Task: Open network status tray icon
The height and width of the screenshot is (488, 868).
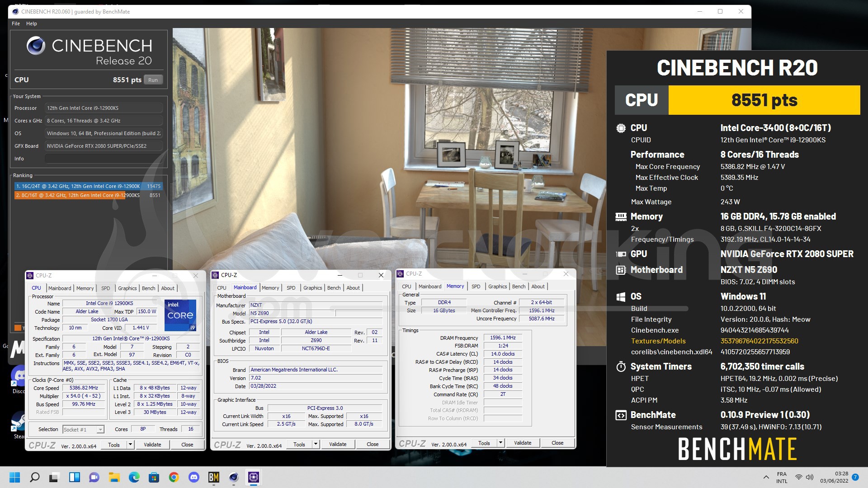Action: click(799, 477)
